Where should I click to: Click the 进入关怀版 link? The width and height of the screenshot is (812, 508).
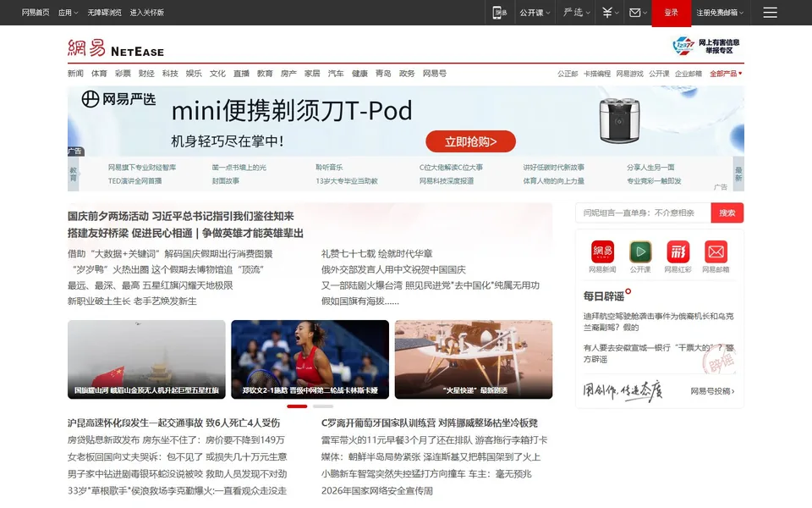(146, 13)
